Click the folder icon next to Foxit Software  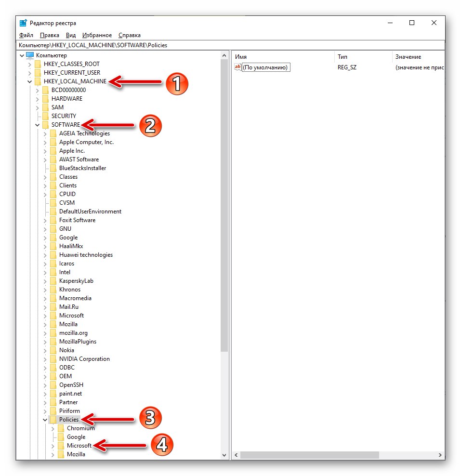tap(53, 220)
